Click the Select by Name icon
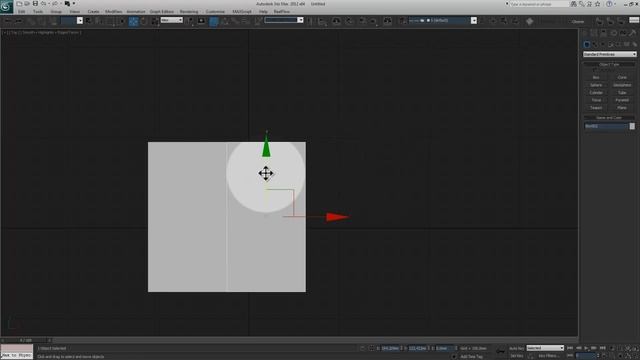 pos(99,21)
